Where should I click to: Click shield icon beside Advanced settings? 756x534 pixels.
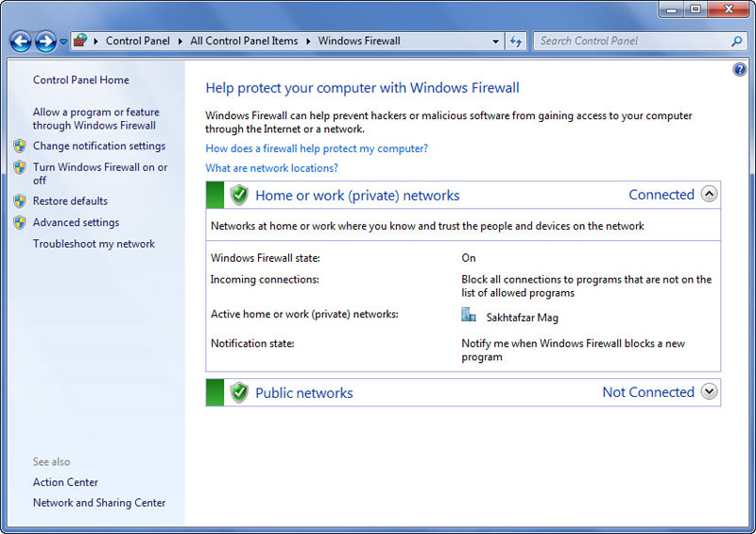20,222
